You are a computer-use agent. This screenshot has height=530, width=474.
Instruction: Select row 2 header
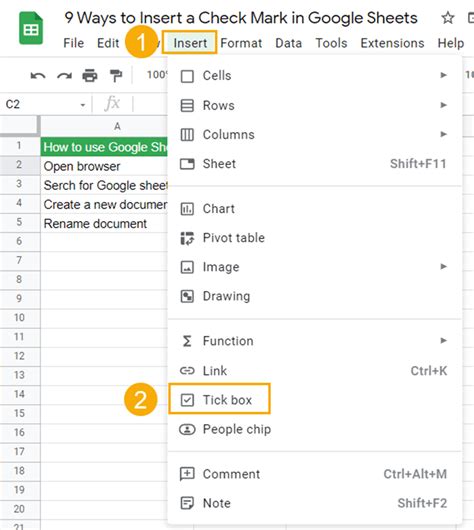pyautogui.click(x=20, y=165)
